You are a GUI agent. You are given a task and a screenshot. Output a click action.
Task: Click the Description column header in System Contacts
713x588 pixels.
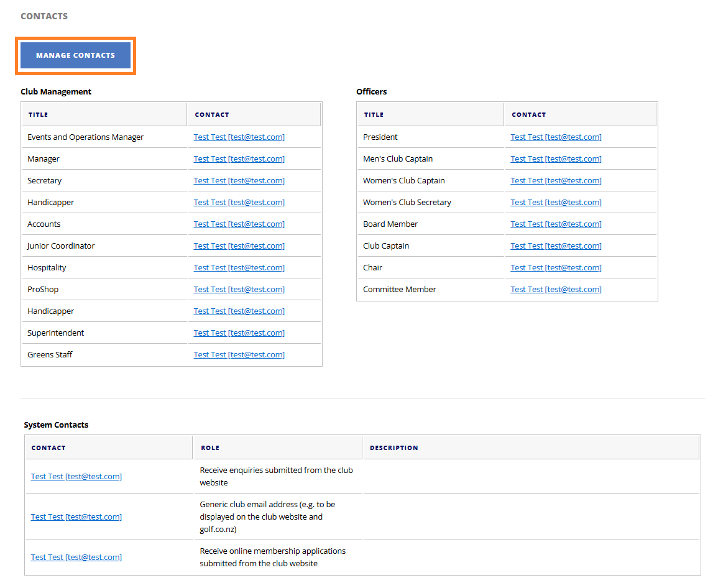click(x=393, y=448)
